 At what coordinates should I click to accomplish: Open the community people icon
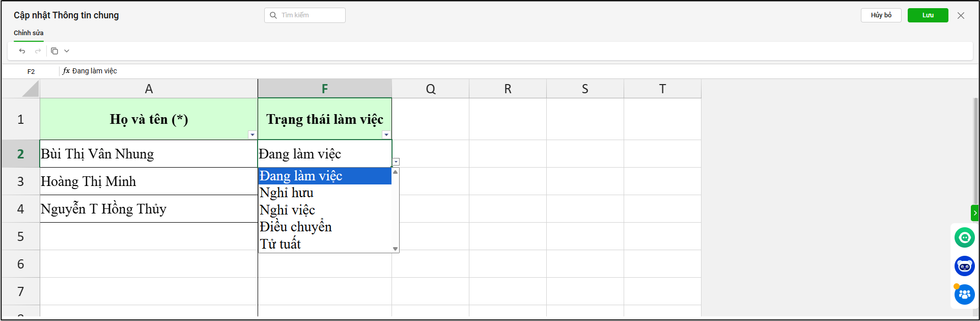[x=964, y=295]
